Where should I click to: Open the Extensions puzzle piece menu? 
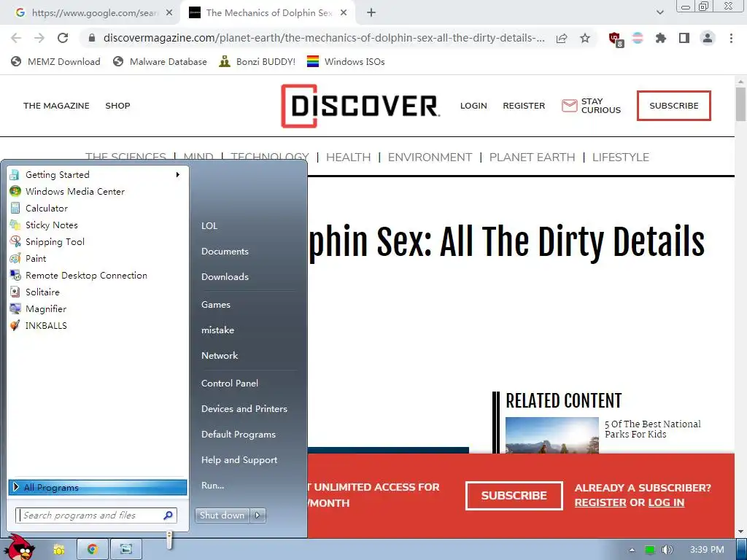[x=661, y=38]
